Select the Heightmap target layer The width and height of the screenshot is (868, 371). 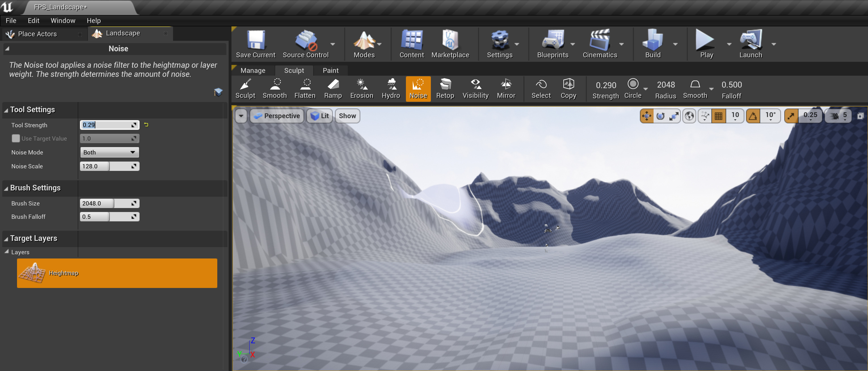[117, 273]
